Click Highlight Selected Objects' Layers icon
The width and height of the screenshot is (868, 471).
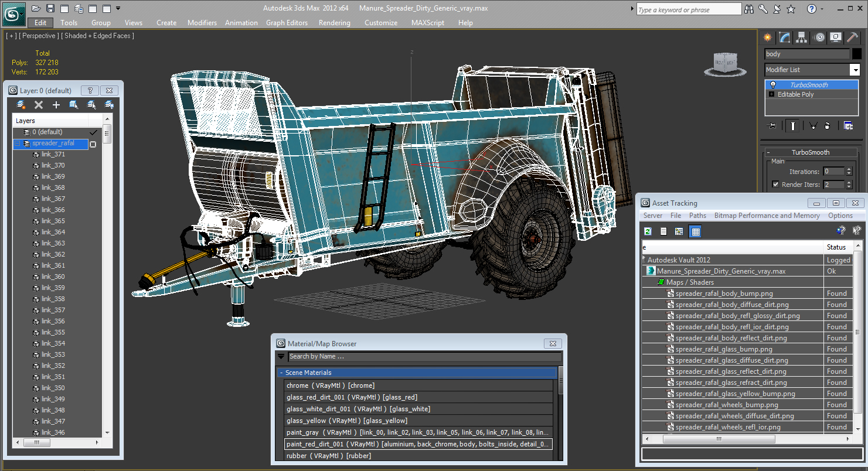point(91,105)
